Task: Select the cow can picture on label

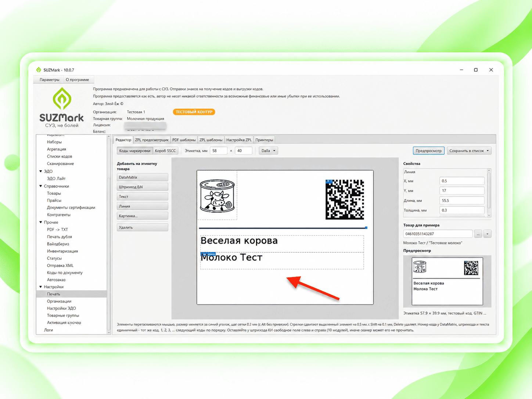Action: click(217, 196)
